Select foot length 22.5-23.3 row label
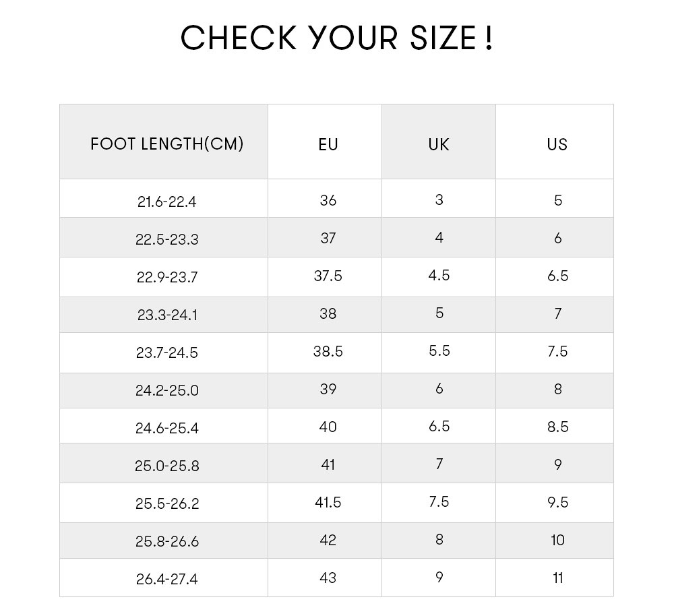The width and height of the screenshot is (674, 616). [x=166, y=239]
